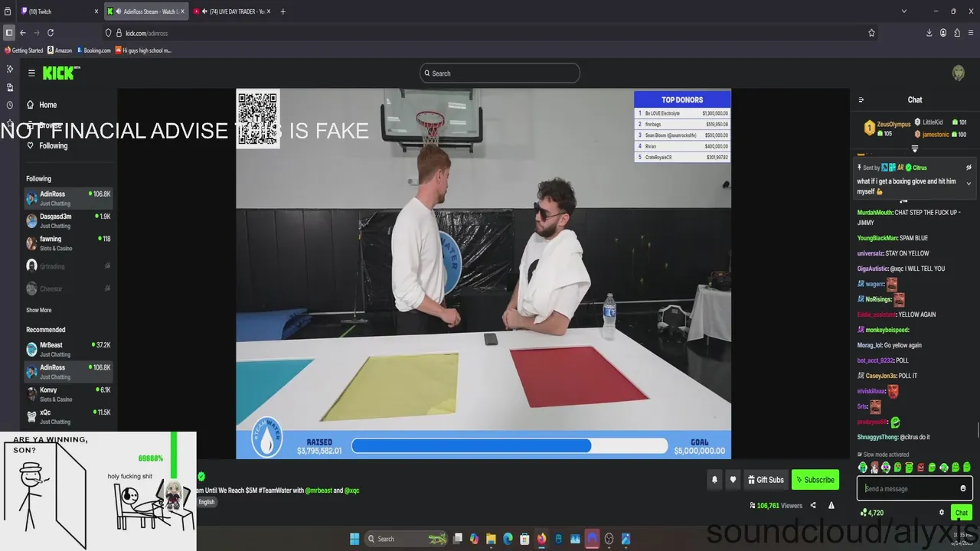Open MrBeast recommended channel
The image size is (980, 551).
tap(69, 349)
